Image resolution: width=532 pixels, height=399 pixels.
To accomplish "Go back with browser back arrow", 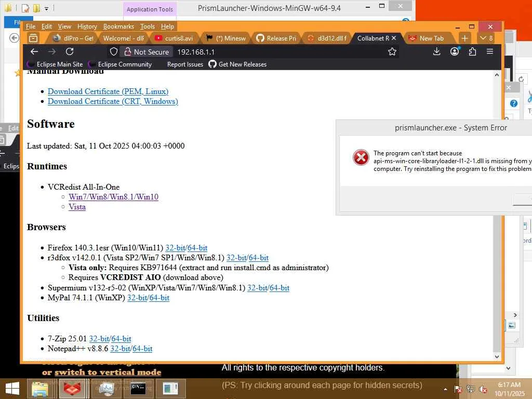I will (34, 51).
